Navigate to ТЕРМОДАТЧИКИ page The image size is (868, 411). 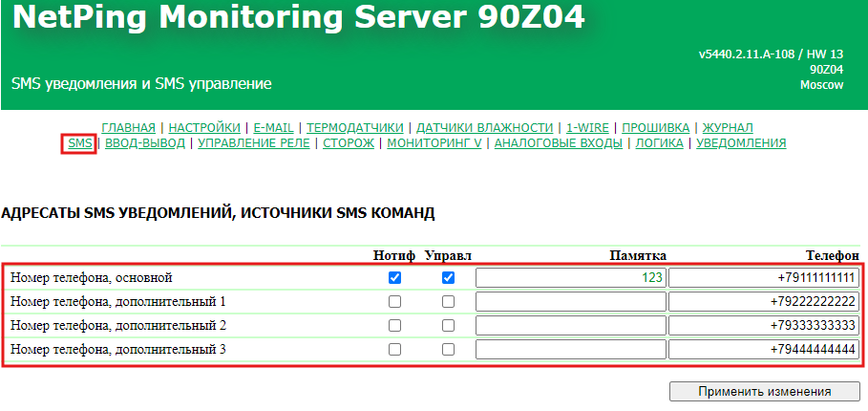356,127
